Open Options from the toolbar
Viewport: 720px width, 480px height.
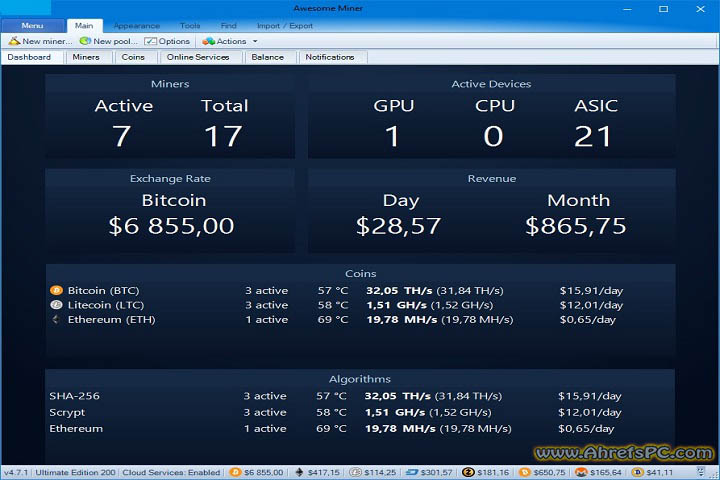167,41
